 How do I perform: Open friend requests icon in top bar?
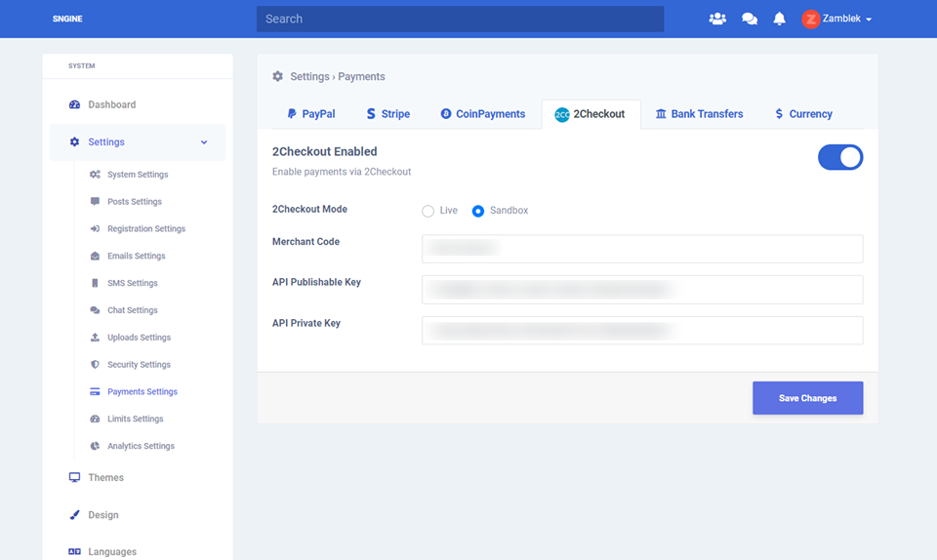(x=717, y=19)
